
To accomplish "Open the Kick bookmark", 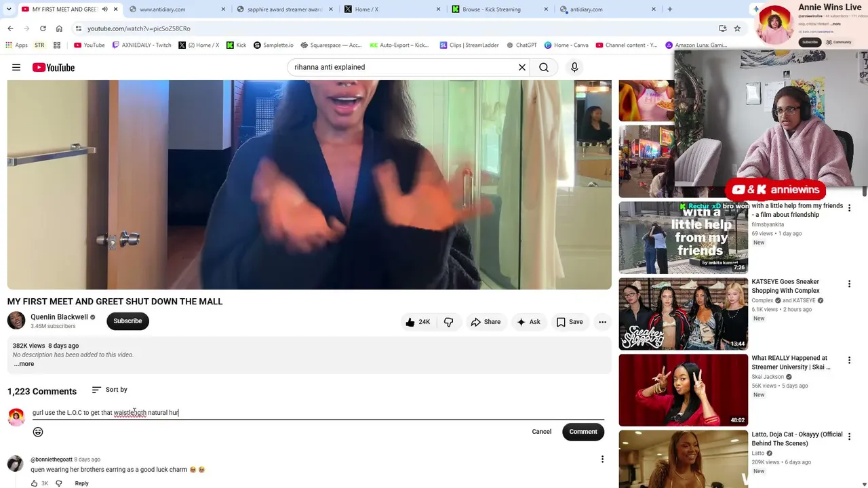I will coord(237,45).
